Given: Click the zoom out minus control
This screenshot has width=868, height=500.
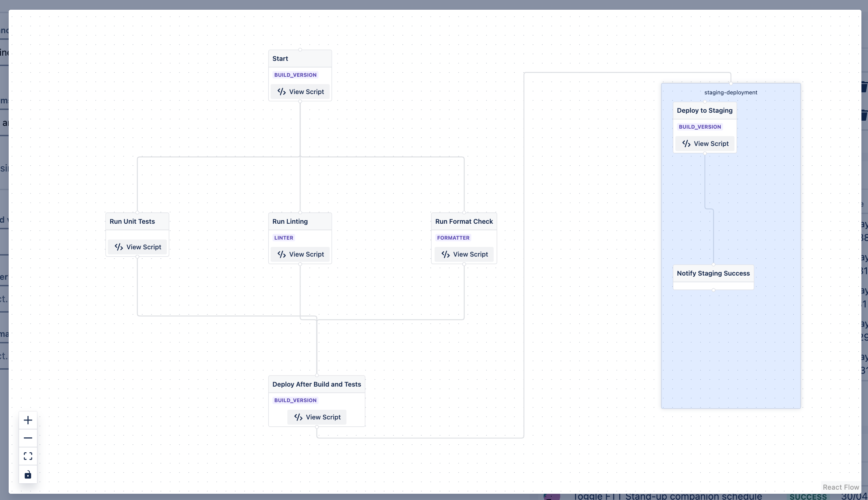Looking at the screenshot, I should pos(28,438).
